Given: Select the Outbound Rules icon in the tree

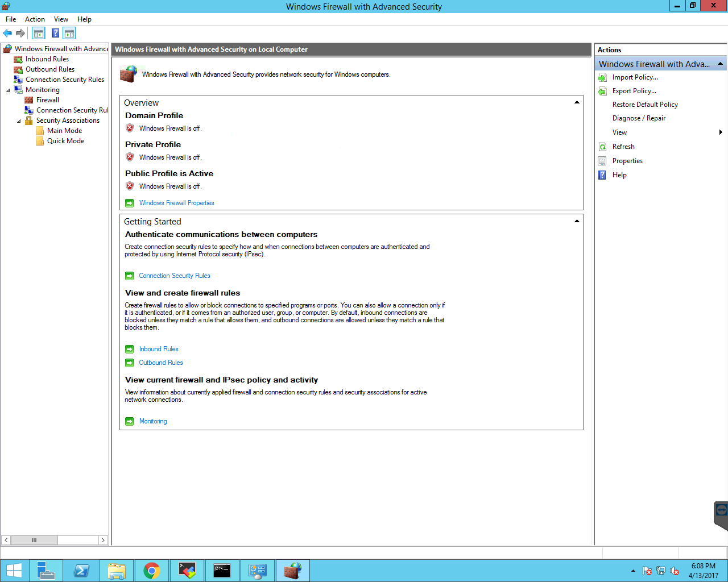Looking at the screenshot, I should click(x=18, y=69).
